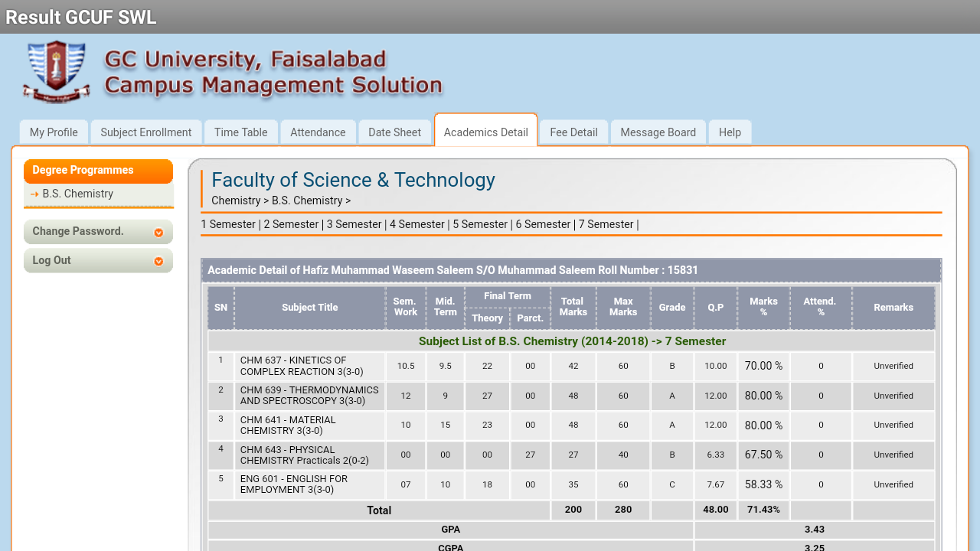980x551 pixels.
Task: Select 7 Semester results
Action: click(606, 224)
